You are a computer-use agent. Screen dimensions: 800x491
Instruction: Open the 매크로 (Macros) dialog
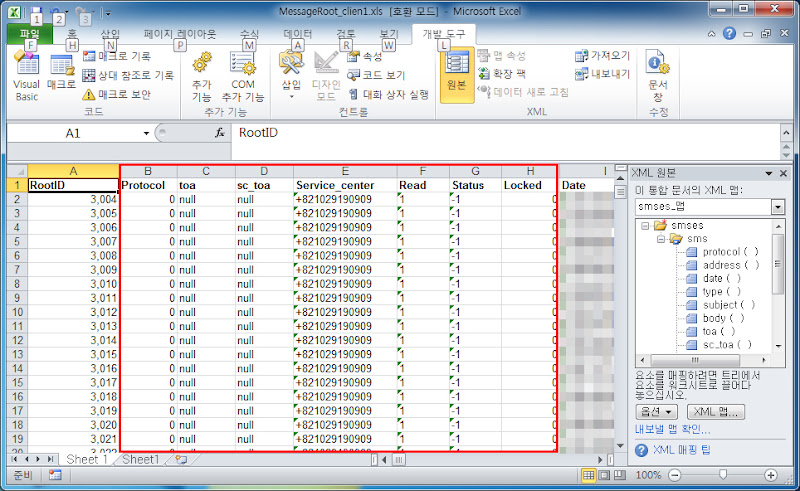61,73
